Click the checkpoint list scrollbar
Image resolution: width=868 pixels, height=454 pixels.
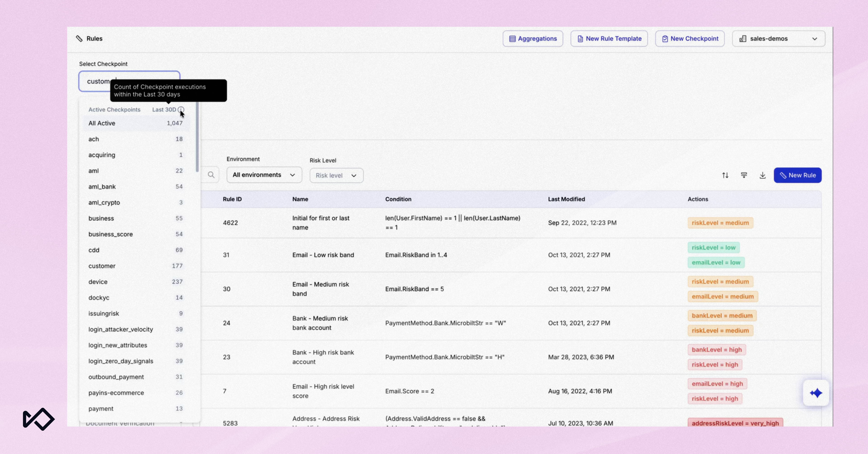tap(197, 136)
